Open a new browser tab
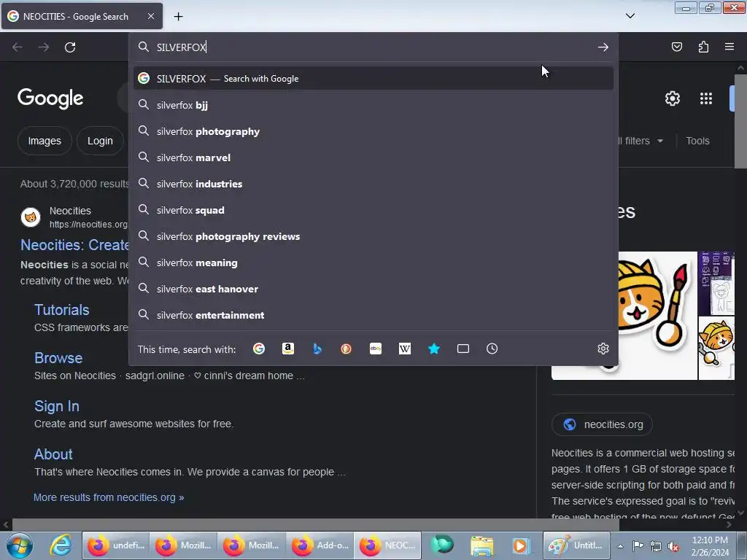The height and width of the screenshot is (560, 747). click(x=178, y=17)
